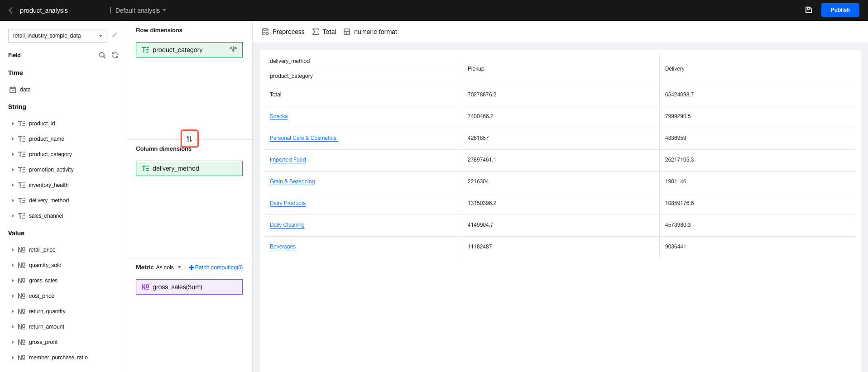Expand the gross_profit field
The image size is (868, 372).
(x=13, y=342)
